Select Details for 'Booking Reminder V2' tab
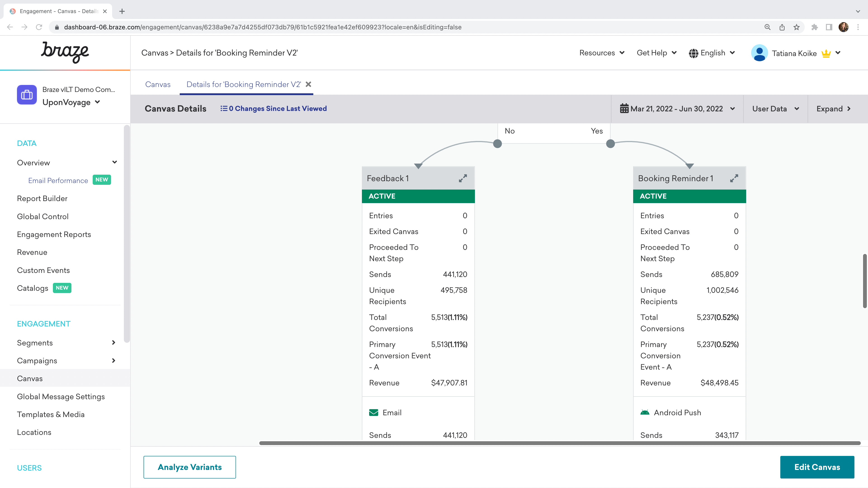Image resolution: width=868 pixels, height=488 pixels. [243, 84]
